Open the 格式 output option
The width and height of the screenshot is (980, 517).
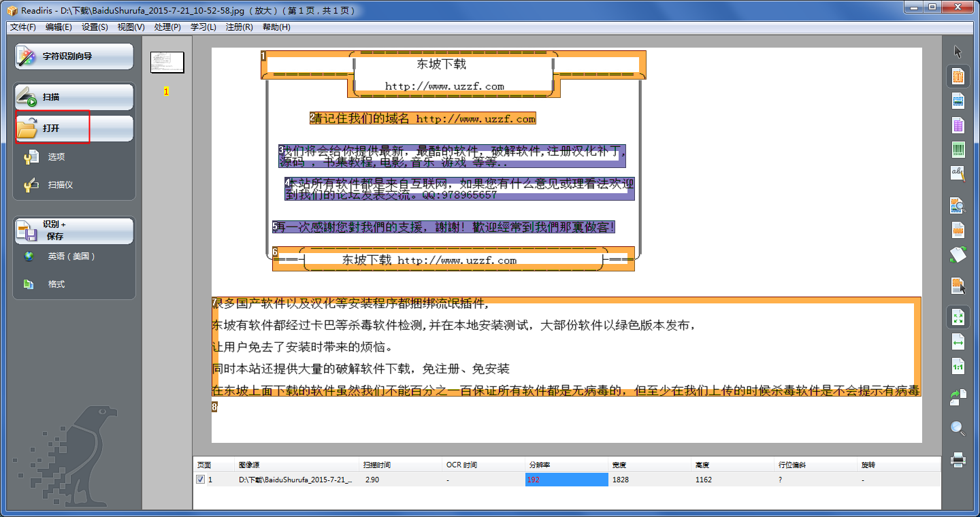coord(56,284)
